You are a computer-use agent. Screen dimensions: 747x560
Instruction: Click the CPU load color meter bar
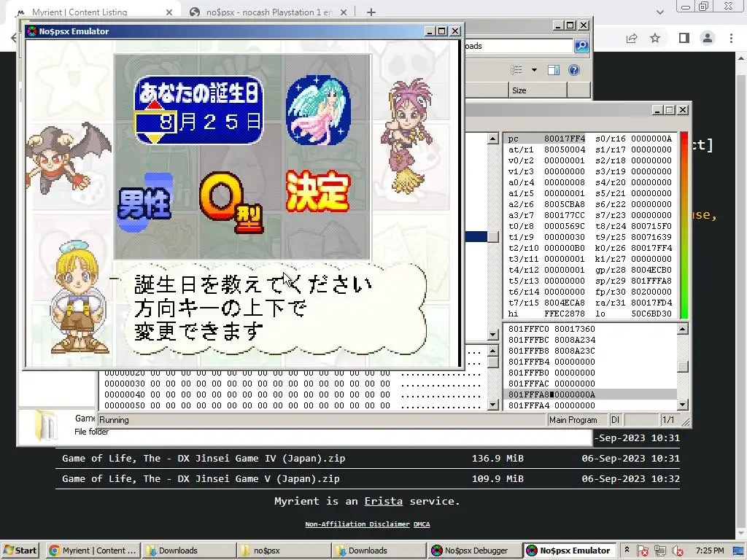pos(684,225)
